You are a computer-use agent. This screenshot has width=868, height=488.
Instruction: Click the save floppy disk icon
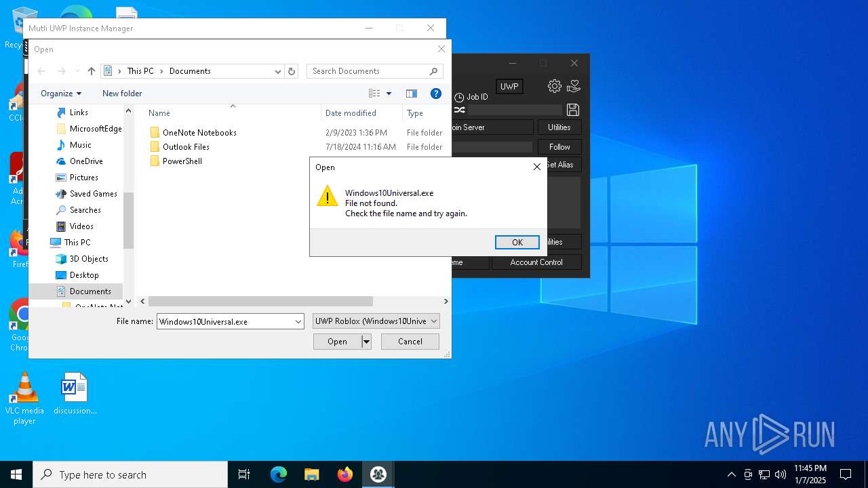pyautogui.click(x=573, y=110)
